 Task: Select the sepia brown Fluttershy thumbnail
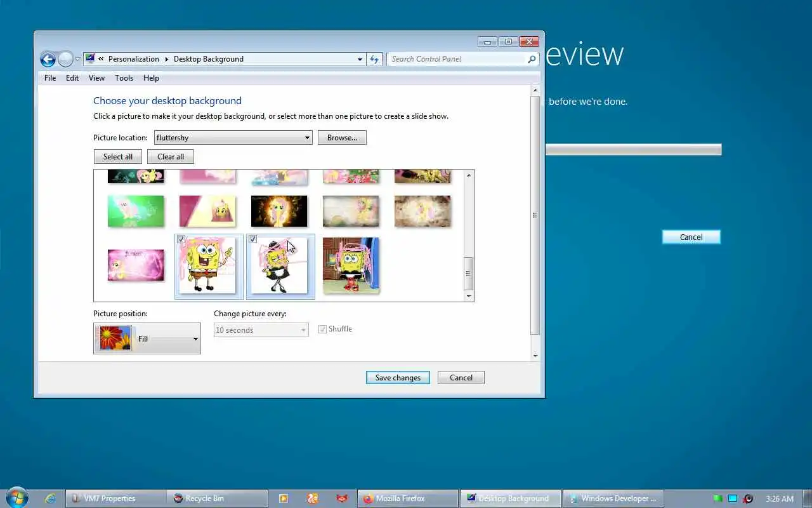[422, 211]
